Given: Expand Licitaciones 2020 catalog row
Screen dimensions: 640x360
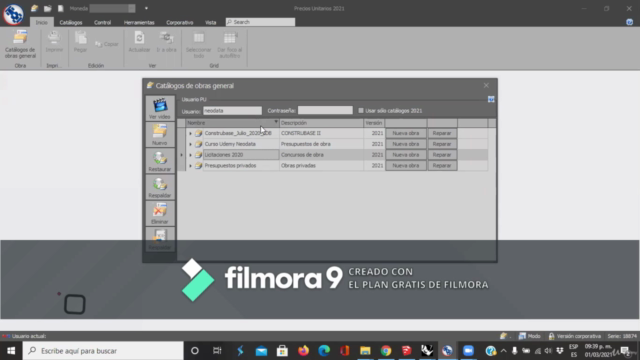Looking at the screenshot, I should click(x=190, y=155).
